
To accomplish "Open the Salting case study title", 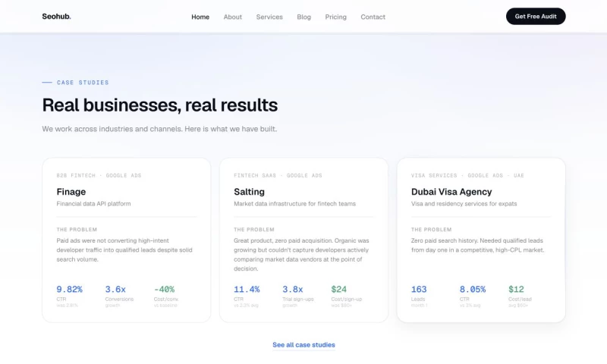I will 249,192.
